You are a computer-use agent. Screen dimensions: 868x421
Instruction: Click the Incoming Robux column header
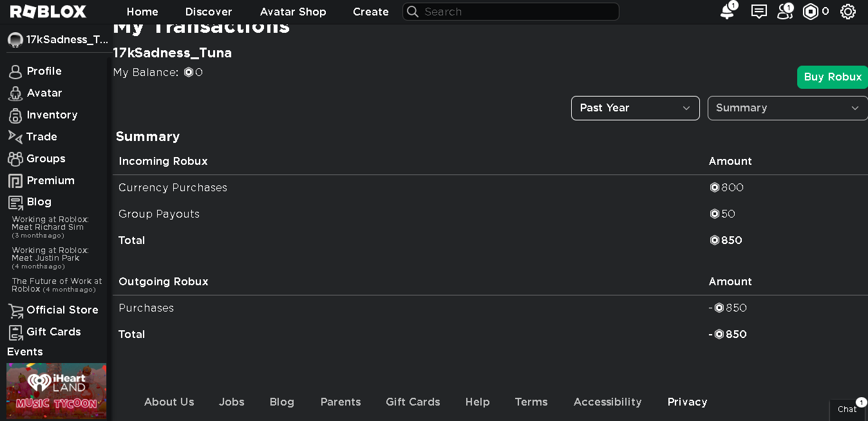(x=163, y=162)
